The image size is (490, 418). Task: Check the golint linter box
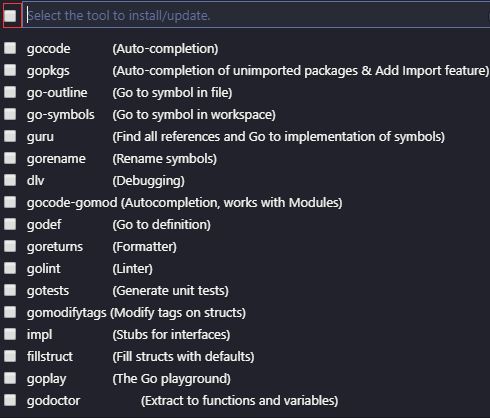pyautogui.click(x=10, y=268)
